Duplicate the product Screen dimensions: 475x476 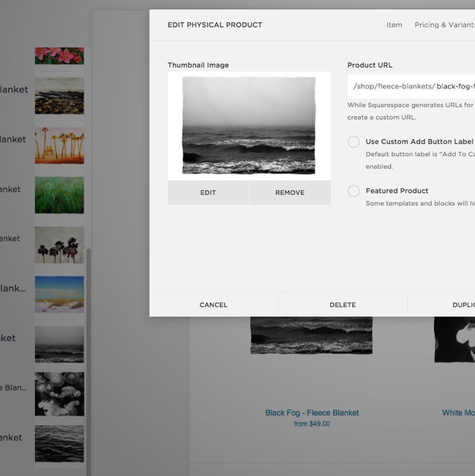442,305
